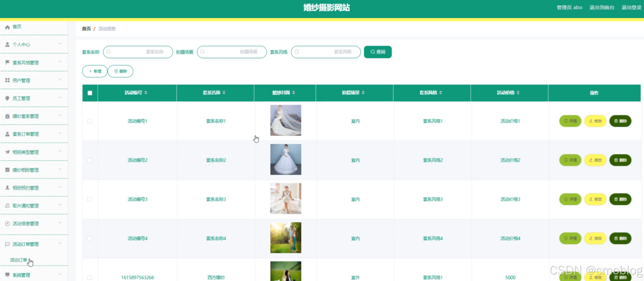Click the bulb icon beside 员工管理

tap(7, 98)
